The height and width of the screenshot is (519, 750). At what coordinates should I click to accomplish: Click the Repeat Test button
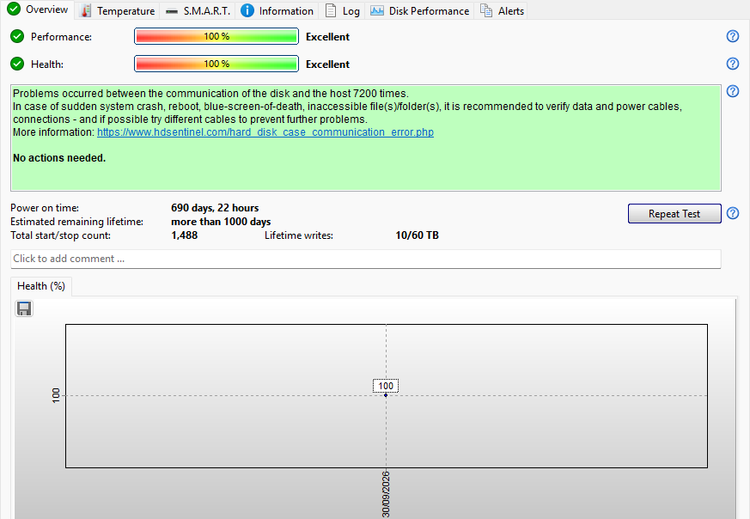(x=674, y=214)
